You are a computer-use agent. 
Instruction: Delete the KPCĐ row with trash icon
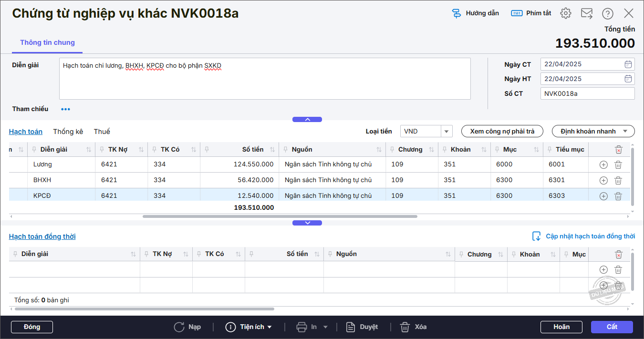[x=618, y=196]
